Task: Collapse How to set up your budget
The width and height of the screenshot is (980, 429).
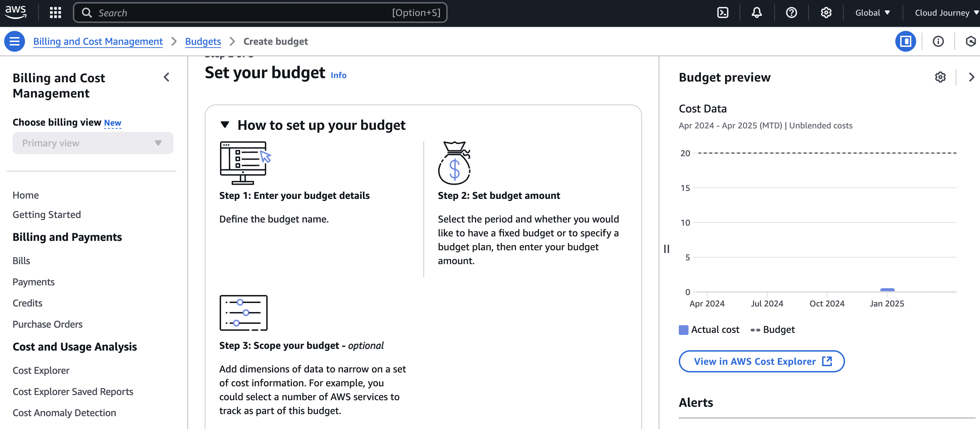Action: pyautogui.click(x=225, y=125)
